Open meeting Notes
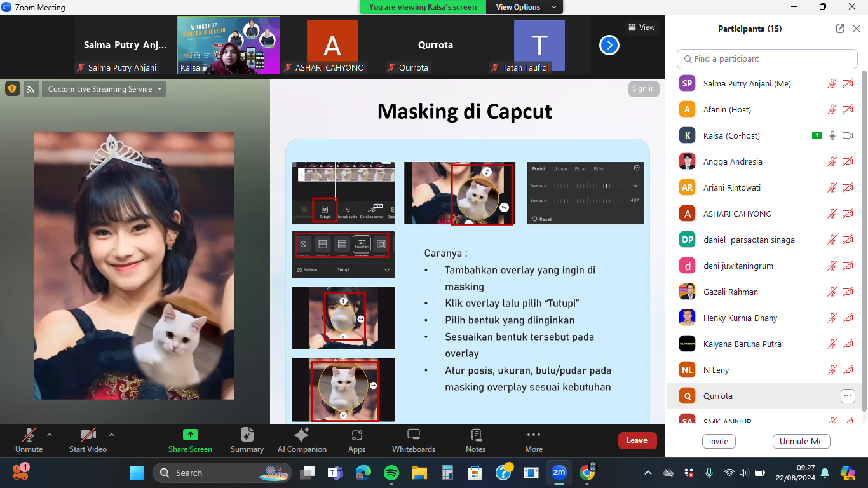868x488 pixels. (x=475, y=440)
